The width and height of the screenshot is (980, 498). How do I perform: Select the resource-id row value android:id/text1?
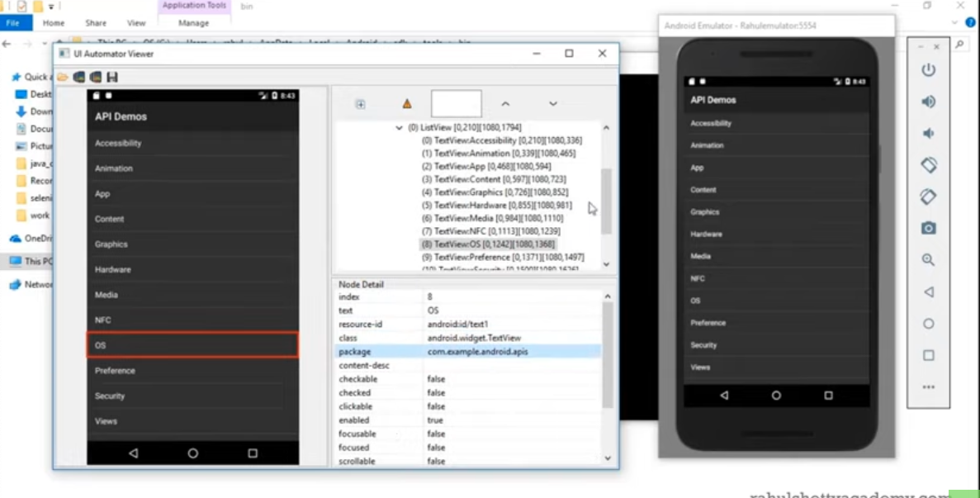click(457, 325)
